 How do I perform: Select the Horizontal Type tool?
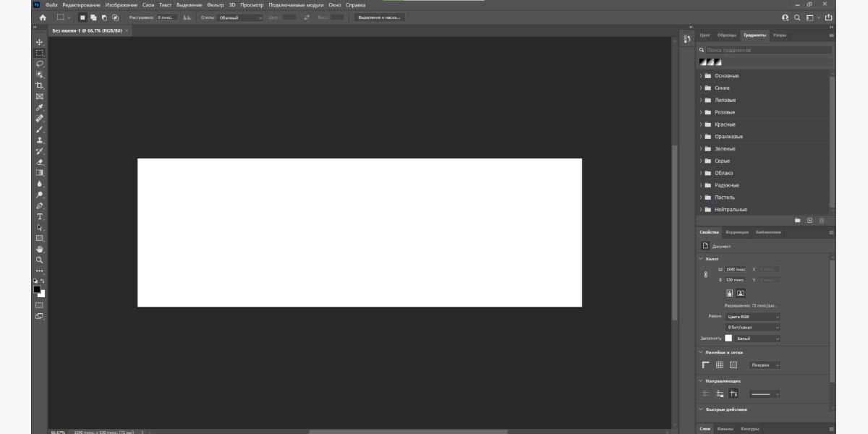coord(40,216)
